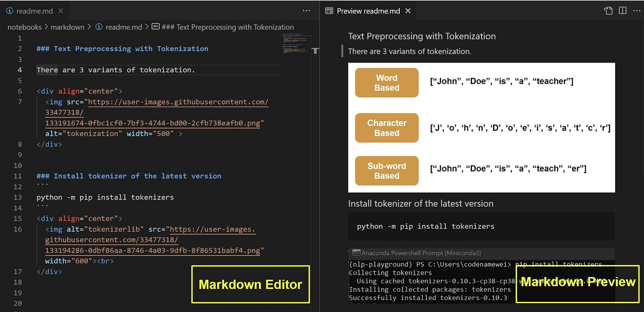Select the markdown folder breadcrumb
Screen dimensions: 644x312
tap(68, 27)
